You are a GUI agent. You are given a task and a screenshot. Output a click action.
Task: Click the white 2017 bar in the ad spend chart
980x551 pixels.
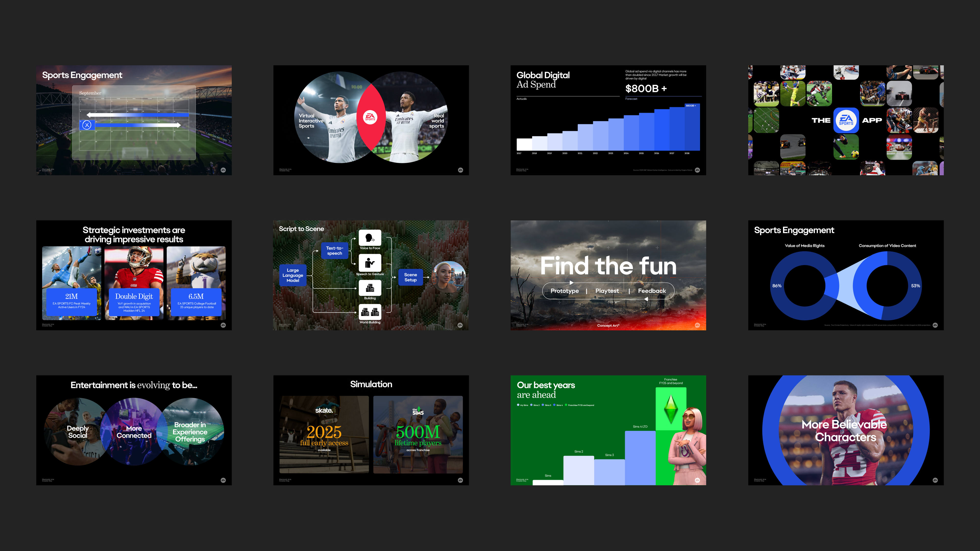coord(524,144)
